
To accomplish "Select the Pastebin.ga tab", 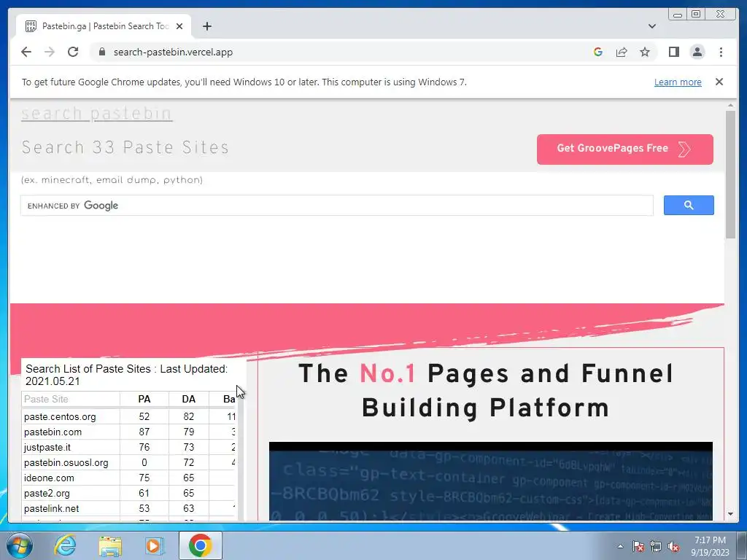I will pyautogui.click(x=104, y=26).
